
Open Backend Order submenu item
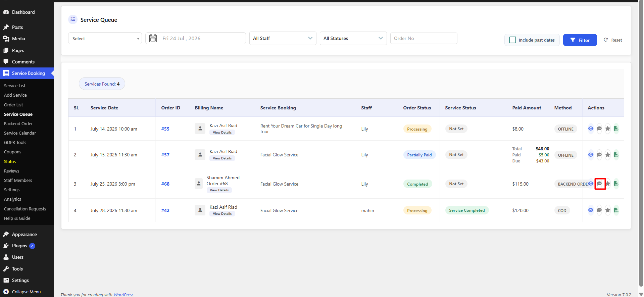(x=18, y=123)
